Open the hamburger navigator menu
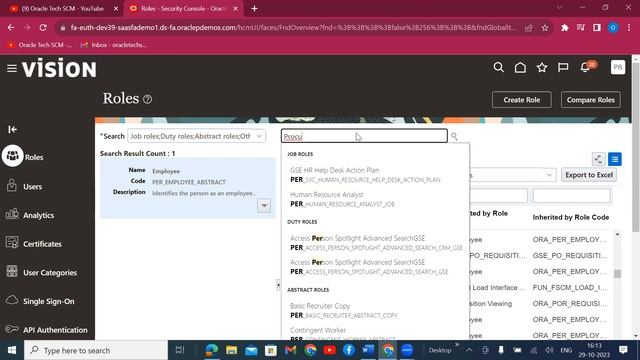The width and height of the screenshot is (640, 360). pyautogui.click(x=12, y=68)
